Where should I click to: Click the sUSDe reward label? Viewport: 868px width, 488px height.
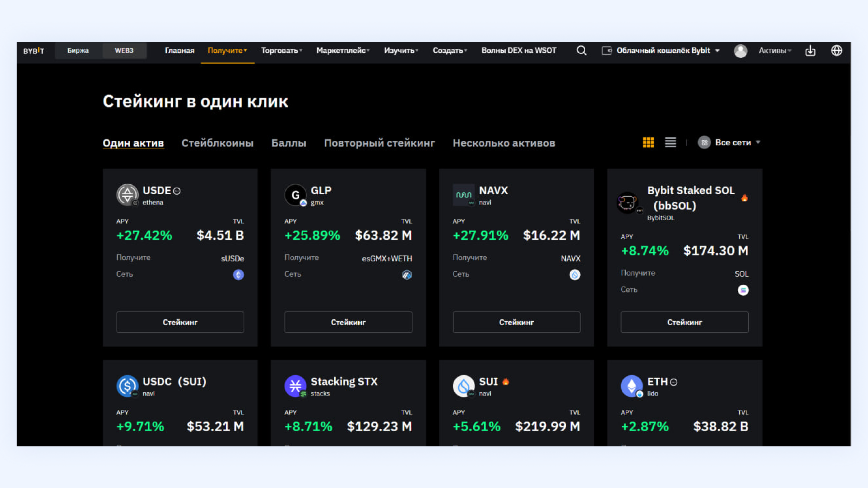(232, 259)
